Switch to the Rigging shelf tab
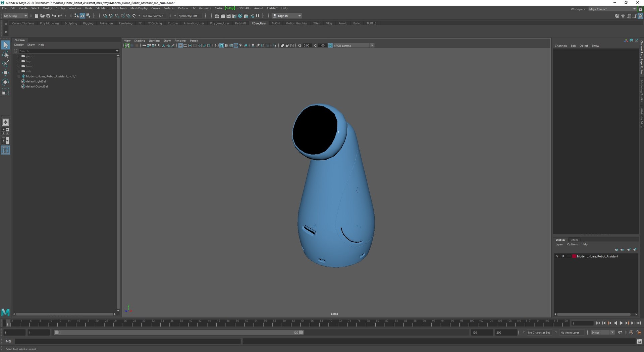644x352 pixels. coord(88,23)
